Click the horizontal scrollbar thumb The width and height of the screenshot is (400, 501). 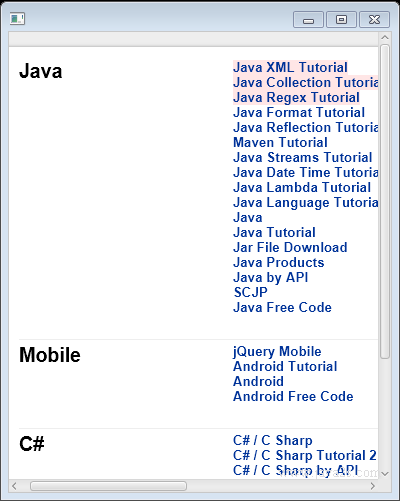pos(108,486)
